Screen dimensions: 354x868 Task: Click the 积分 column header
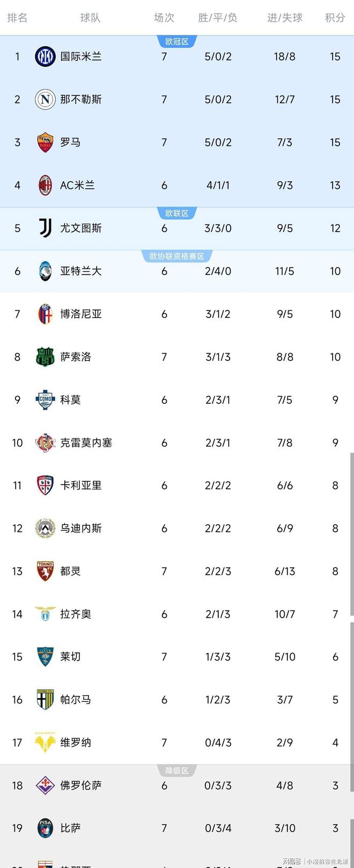tap(335, 18)
